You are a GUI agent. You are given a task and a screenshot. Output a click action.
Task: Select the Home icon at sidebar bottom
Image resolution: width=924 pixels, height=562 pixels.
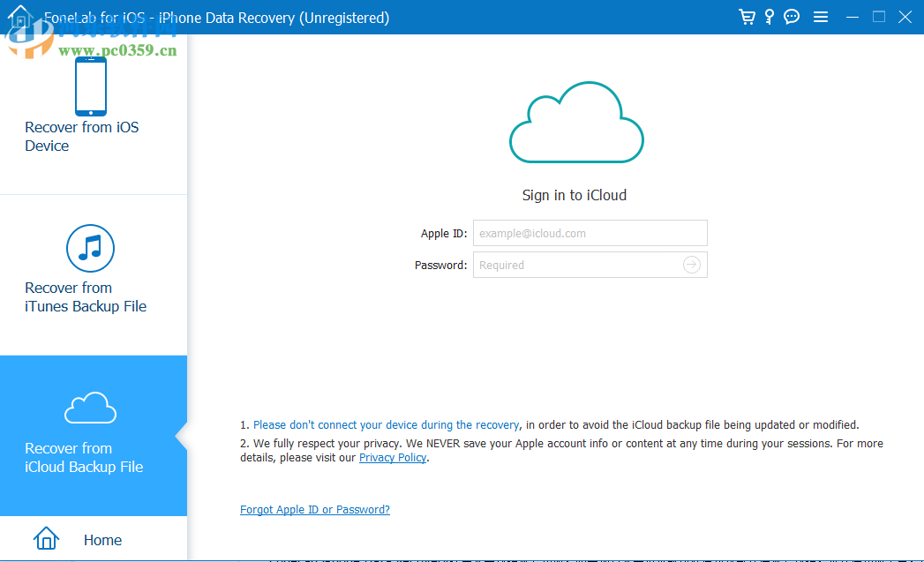[46, 538]
